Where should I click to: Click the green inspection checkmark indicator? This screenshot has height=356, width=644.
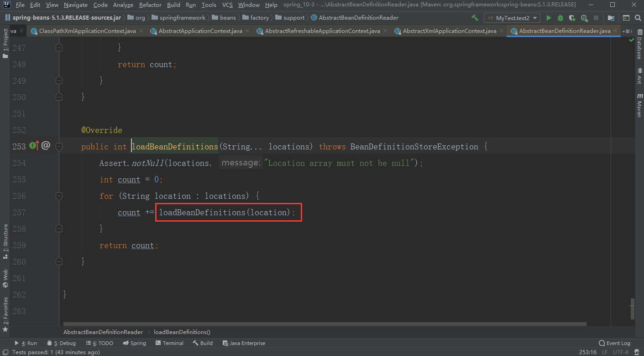point(632,40)
